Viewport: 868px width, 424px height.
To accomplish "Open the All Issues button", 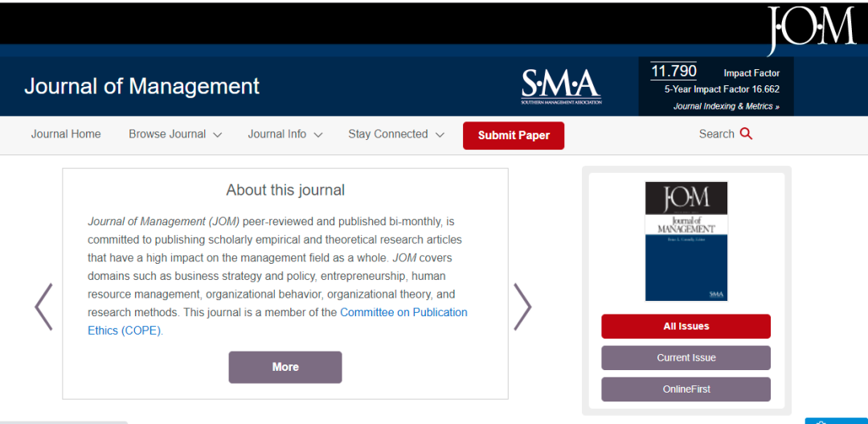I will [x=686, y=326].
